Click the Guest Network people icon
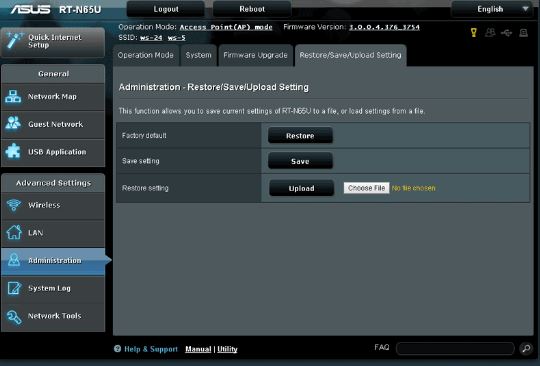Viewport: 540px width, 366px height. click(x=13, y=124)
